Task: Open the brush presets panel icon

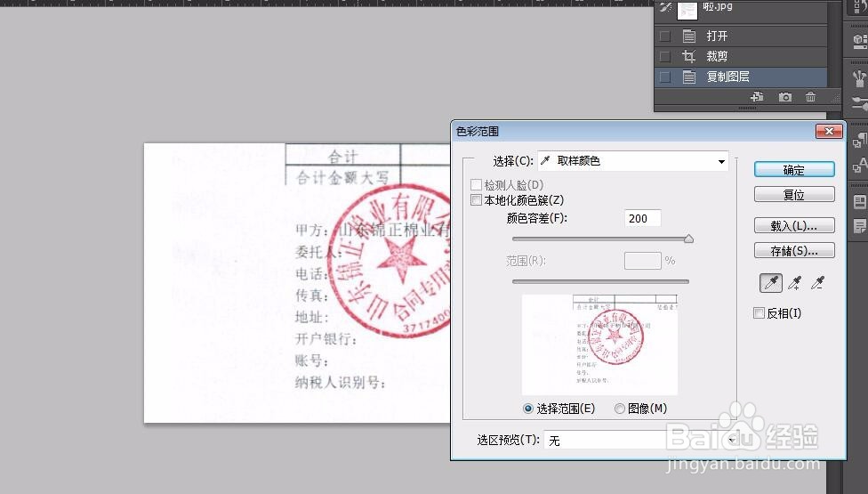Action: click(x=859, y=78)
